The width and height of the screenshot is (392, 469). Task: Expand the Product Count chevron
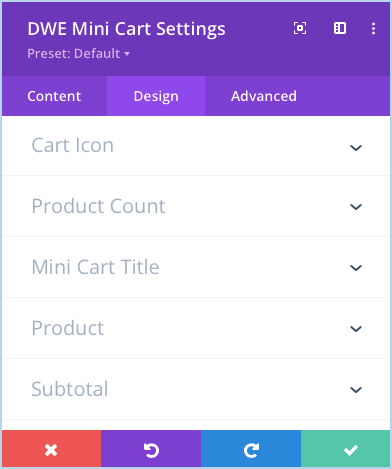tap(356, 207)
